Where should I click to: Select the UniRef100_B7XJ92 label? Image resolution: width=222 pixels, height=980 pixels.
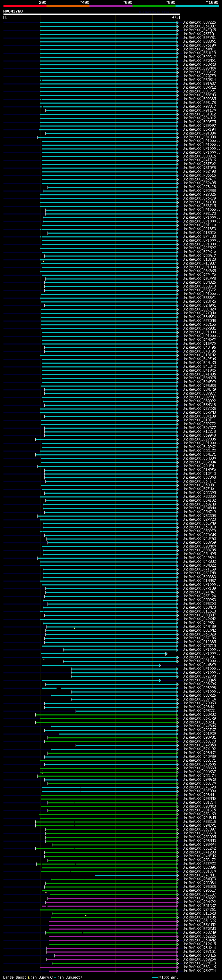click(199, 749)
